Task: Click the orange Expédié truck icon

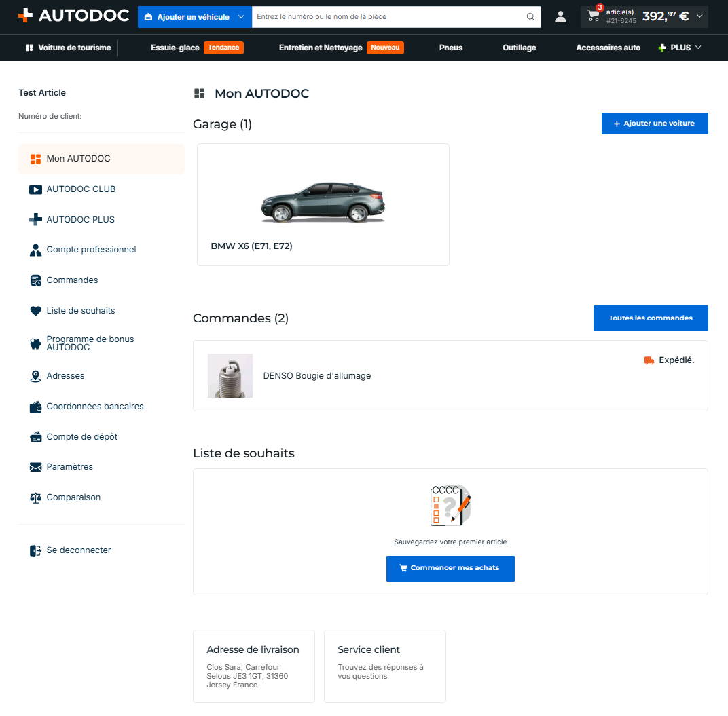Action: (649, 360)
